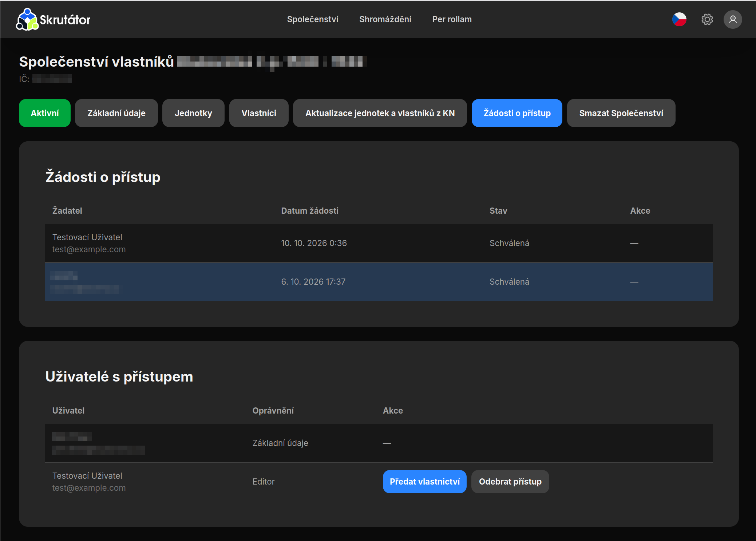Open user profile avatar icon
The image size is (756, 541).
[x=733, y=19]
